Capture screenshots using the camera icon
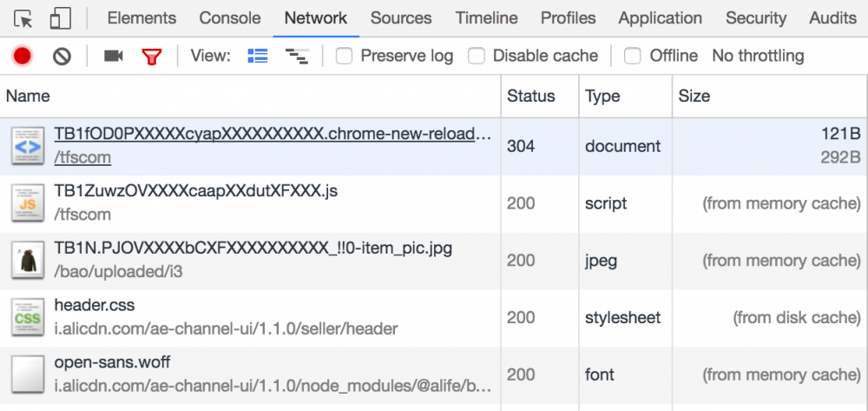The width and height of the screenshot is (868, 411). point(114,56)
